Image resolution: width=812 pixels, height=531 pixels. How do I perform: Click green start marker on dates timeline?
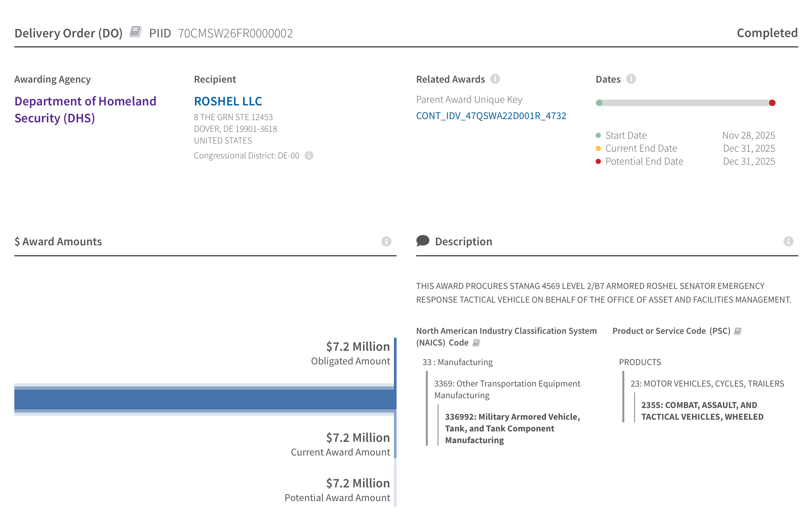599,103
